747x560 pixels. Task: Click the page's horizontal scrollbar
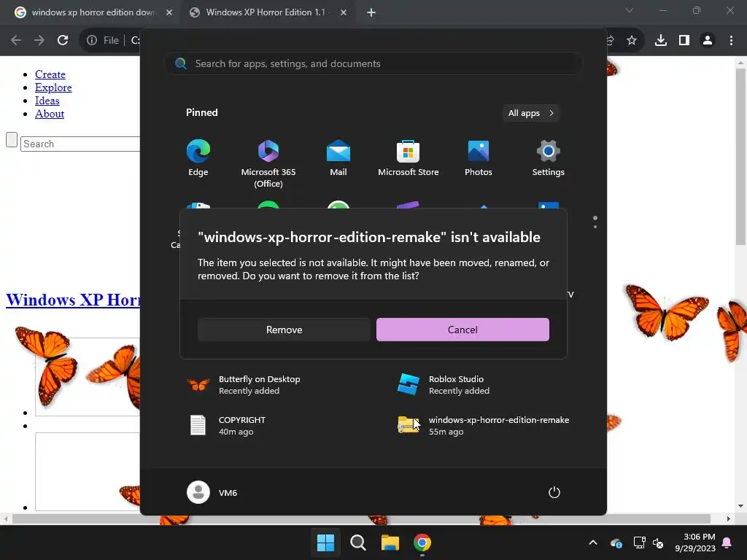point(361,518)
